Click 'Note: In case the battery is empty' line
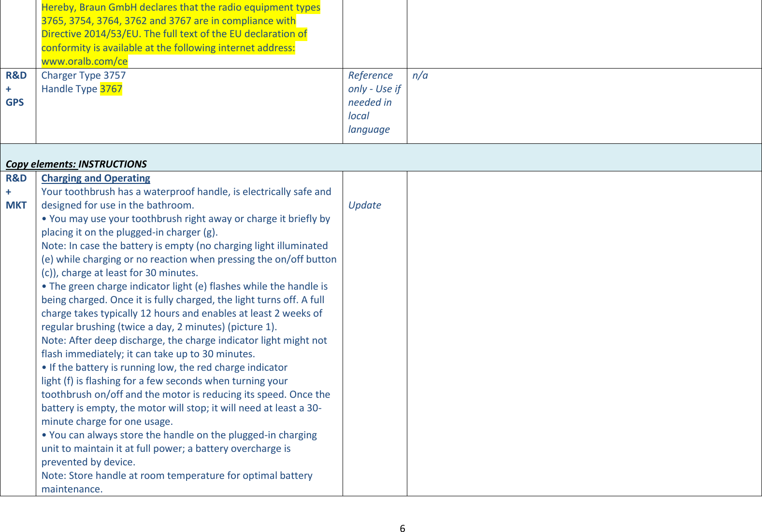Viewport: 762px width, 532px height. click(185, 246)
